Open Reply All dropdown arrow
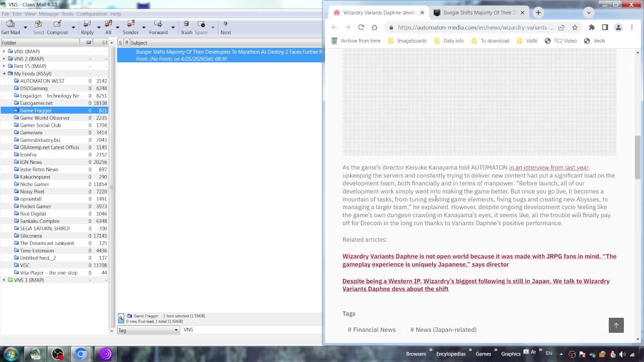The width and height of the screenshot is (644, 362). 117,27
